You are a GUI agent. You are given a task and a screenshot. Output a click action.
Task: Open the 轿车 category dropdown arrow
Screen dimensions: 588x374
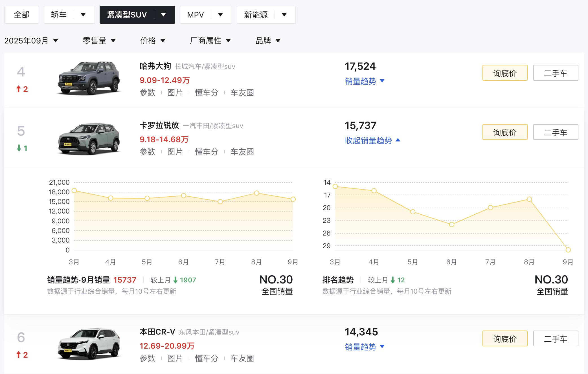tap(83, 15)
